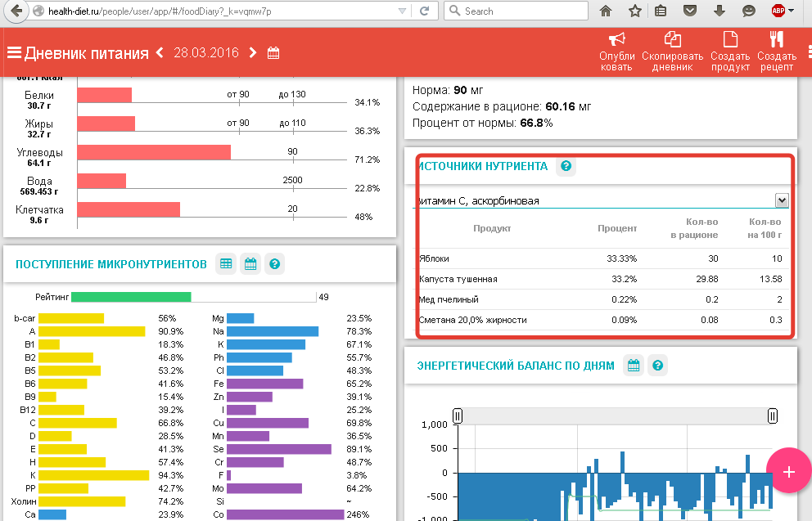Reload the page with browser refresh button
Viewport: 812px width, 521px height.
[x=424, y=11]
